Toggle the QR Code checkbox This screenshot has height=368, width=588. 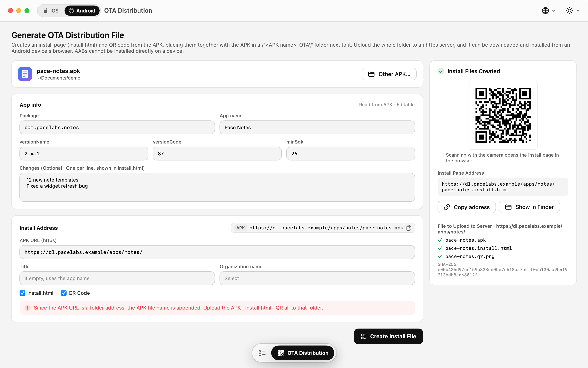point(64,293)
